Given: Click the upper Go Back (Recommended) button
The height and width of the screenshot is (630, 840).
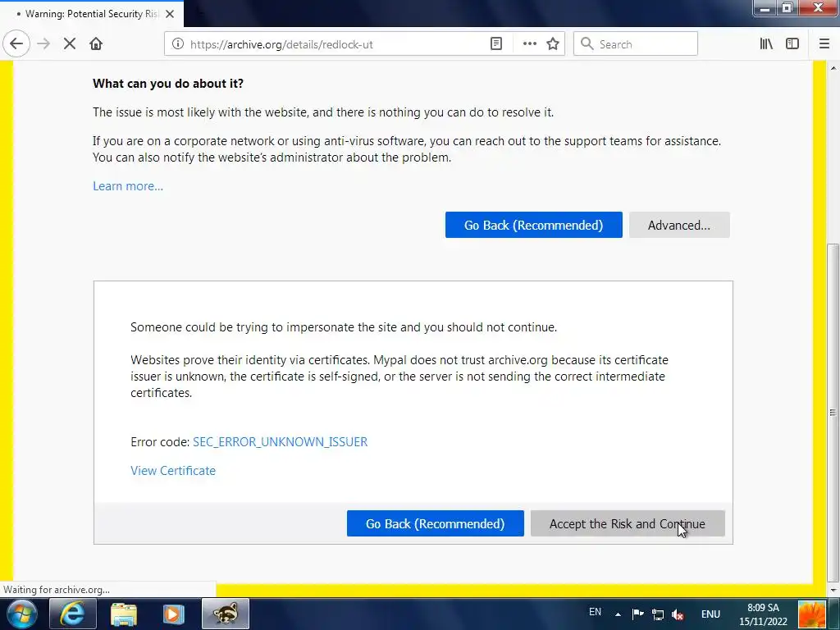Looking at the screenshot, I should tap(533, 225).
